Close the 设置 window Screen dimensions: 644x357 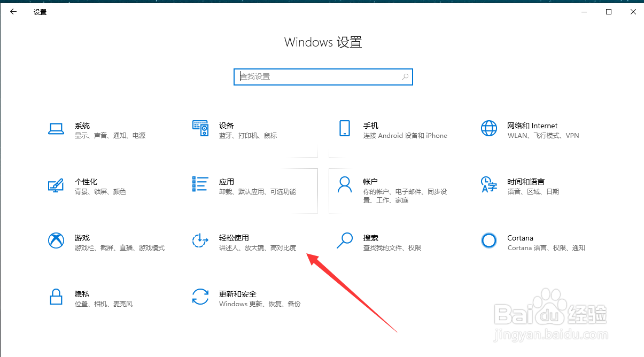coord(633,12)
